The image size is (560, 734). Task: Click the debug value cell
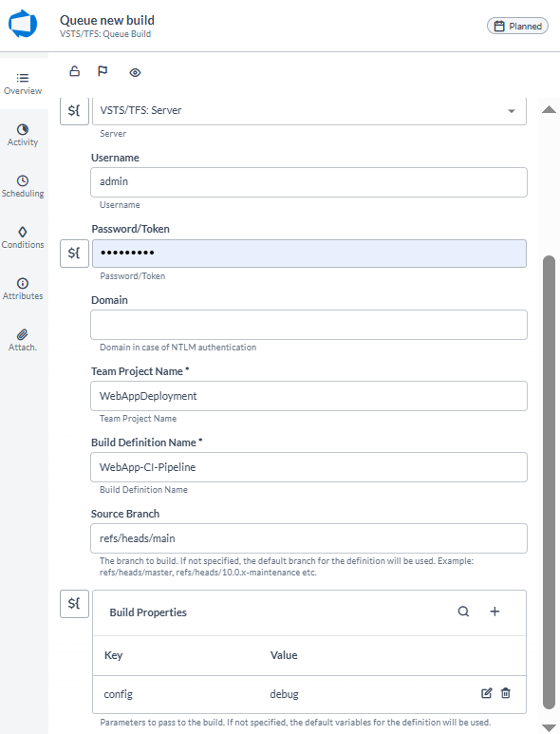coord(284,694)
